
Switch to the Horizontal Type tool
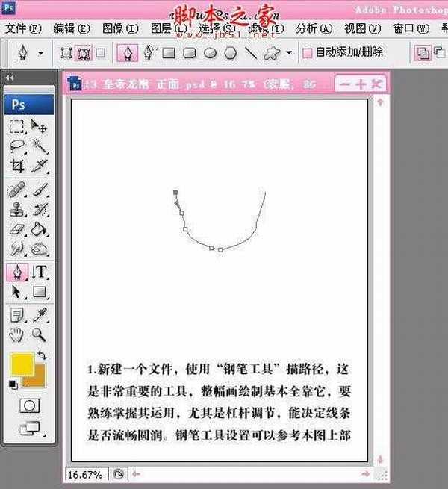tap(40, 272)
